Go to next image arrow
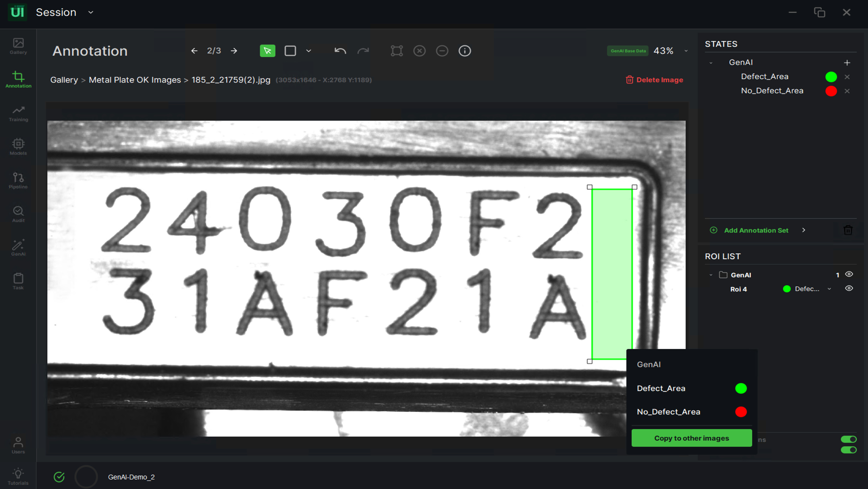This screenshot has height=489, width=868. [x=234, y=51]
